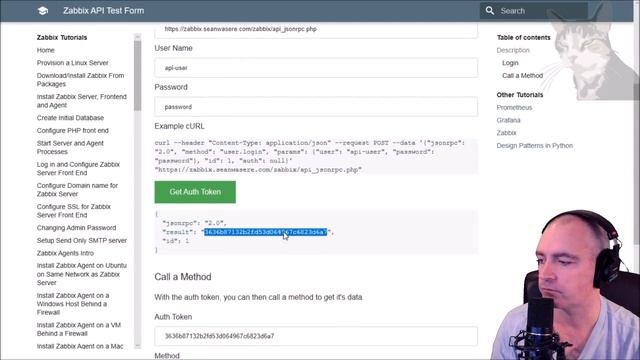This screenshot has height=360, width=640.
Task: Click the highlighted result token text
Action: pyautogui.click(x=265, y=232)
